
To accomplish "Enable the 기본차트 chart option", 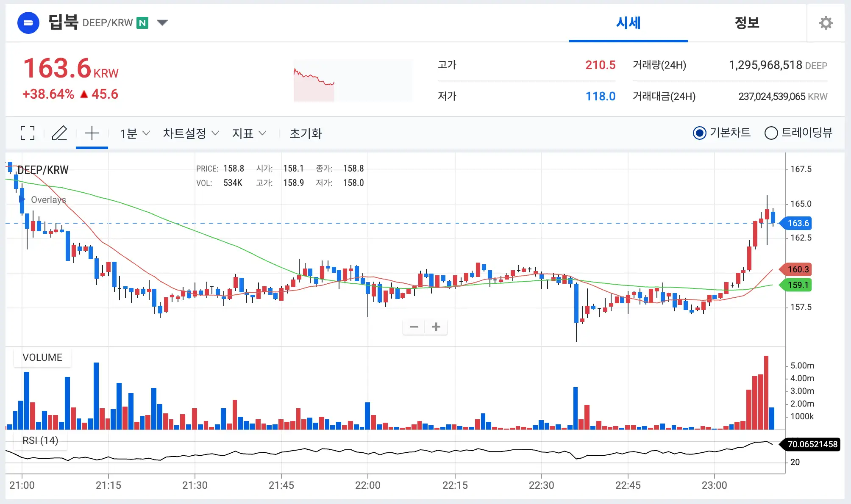I will pyautogui.click(x=700, y=133).
